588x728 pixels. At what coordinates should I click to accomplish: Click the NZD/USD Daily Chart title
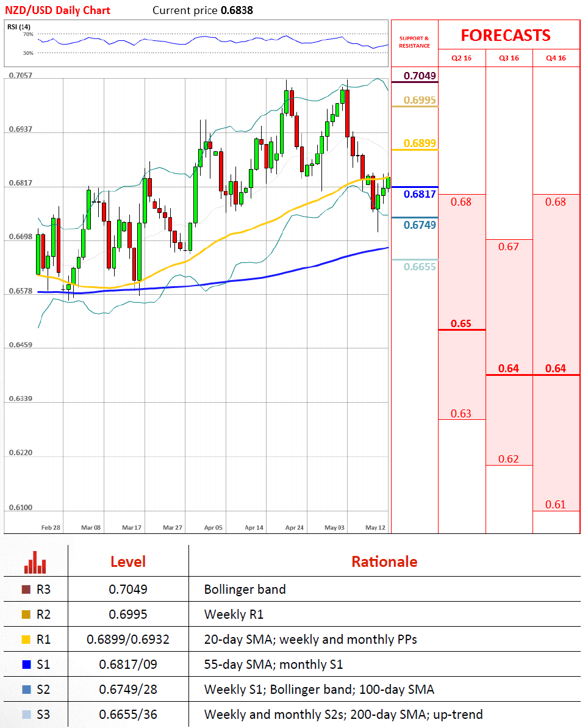coord(59,10)
